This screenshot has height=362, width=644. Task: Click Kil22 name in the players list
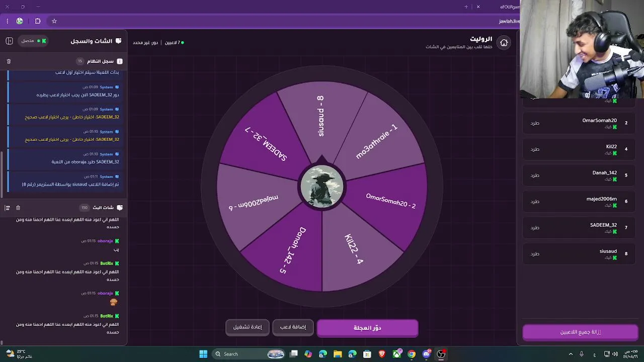611,147
